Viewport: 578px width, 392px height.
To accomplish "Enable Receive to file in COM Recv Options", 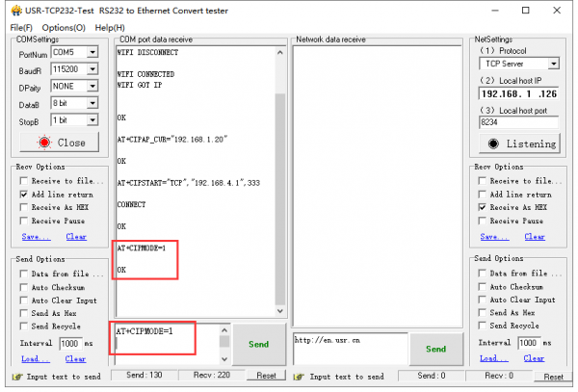I will coord(24,180).
